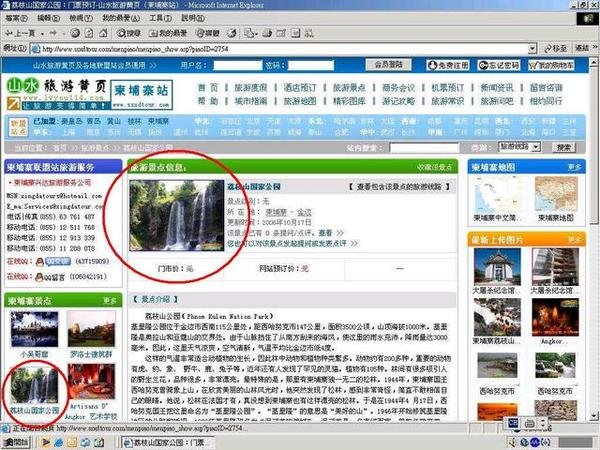Click the IE Forward arrow button
Screen dimensions: 600x450
53,33
